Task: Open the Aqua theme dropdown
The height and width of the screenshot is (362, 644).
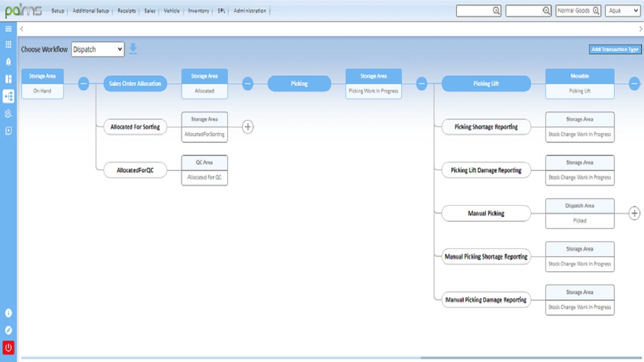Action: [x=623, y=11]
